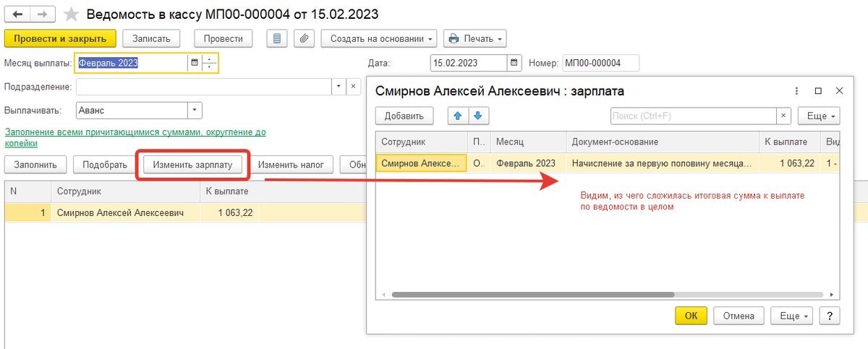Open calendar picker for Дата field

(x=514, y=63)
